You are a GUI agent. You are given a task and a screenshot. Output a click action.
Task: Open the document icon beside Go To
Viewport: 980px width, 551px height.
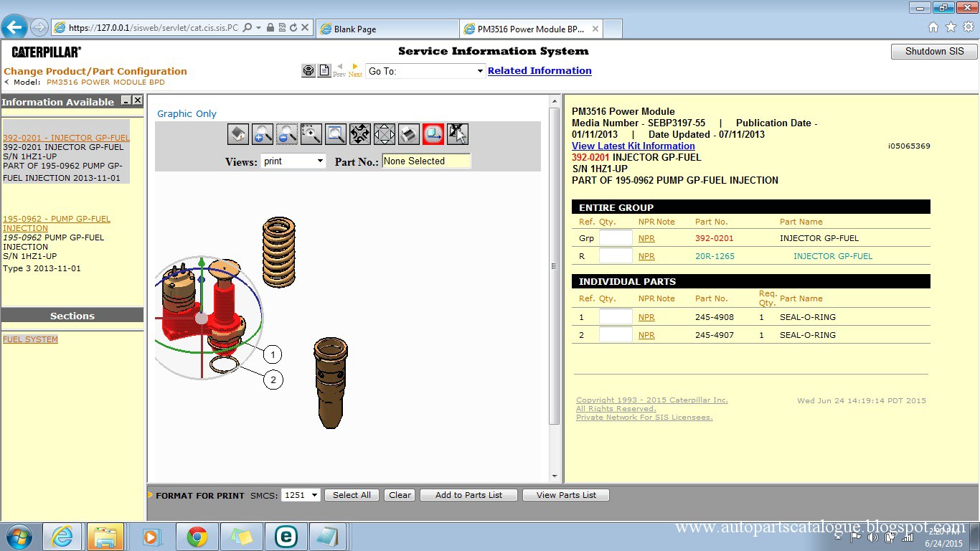tap(324, 70)
